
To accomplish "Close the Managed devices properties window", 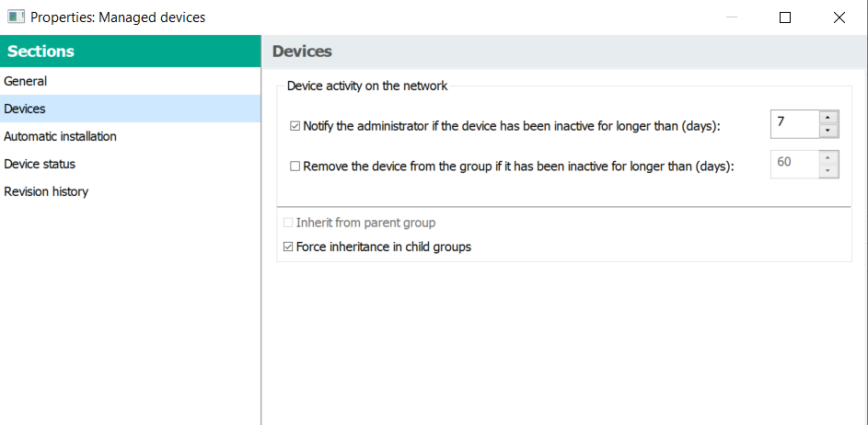I will 839,17.
